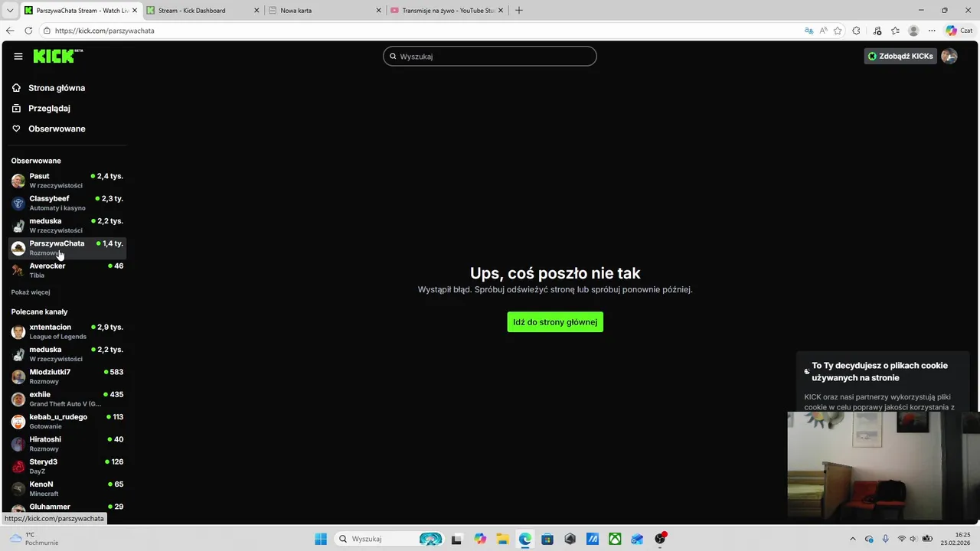Close the ParszywaChata browser tab
Image resolution: width=980 pixels, height=551 pixels.
point(135,11)
